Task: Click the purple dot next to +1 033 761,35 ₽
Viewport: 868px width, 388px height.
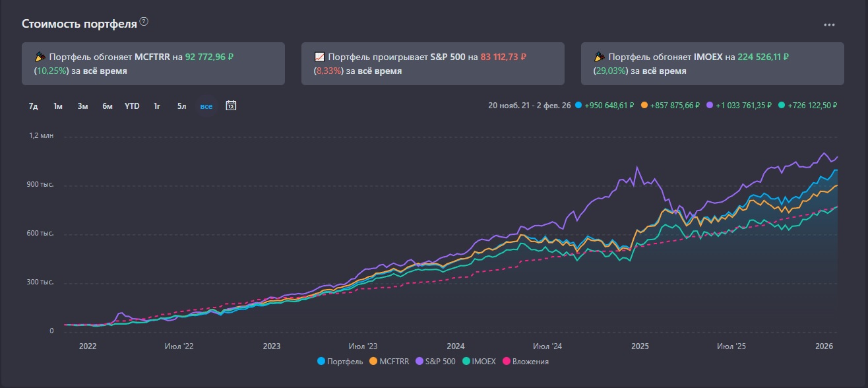Action: [x=710, y=106]
